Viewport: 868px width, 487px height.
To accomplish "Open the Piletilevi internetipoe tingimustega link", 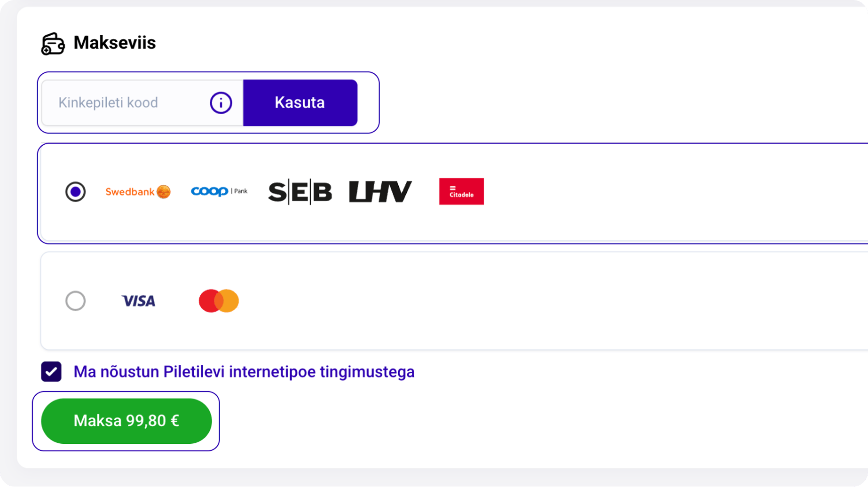I will point(244,372).
